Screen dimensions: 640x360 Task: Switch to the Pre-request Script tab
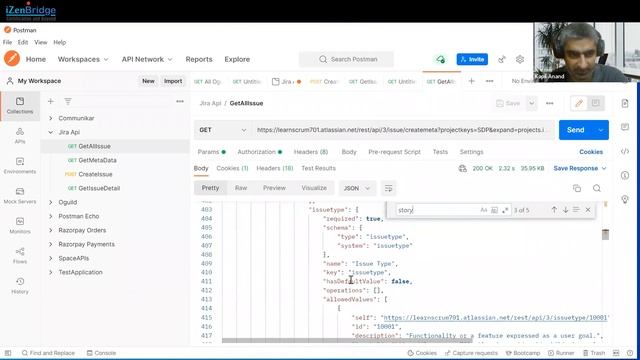(x=394, y=152)
